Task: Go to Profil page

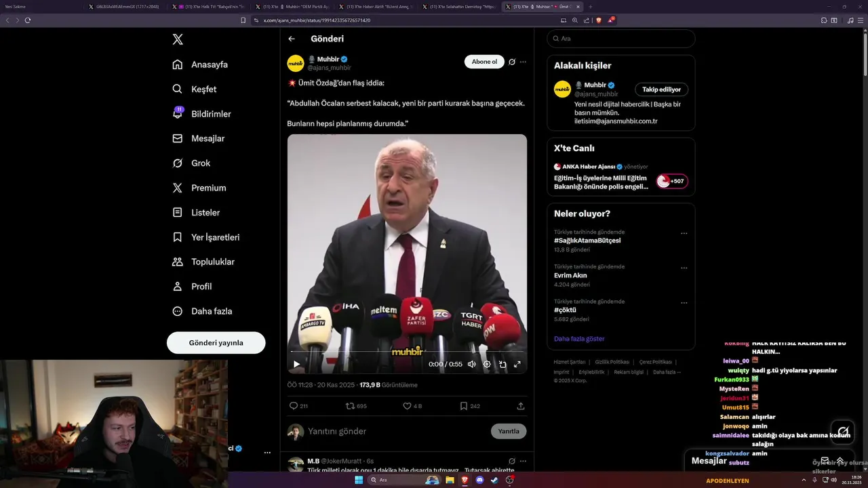Action: pyautogui.click(x=192, y=287)
